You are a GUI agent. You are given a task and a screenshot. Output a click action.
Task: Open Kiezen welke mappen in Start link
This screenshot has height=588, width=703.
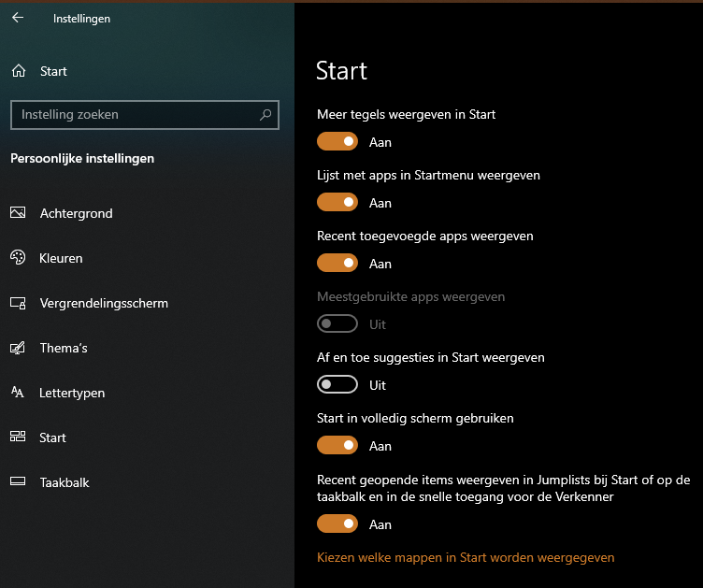pyautogui.click(x=466, y=557)
